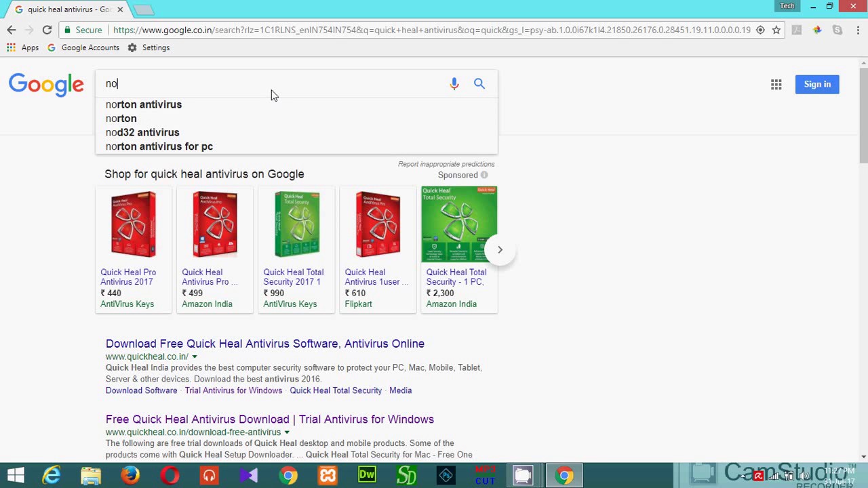868x488 pixels.
Task: Open 'Free Quick Heal Antivirus Download' result
Action: coord(270,419)
